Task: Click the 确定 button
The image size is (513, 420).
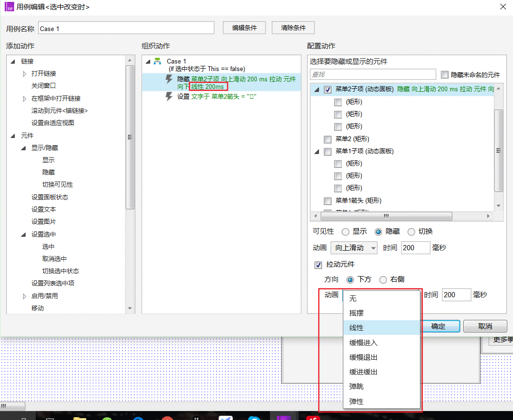Action: click(438, 326)
